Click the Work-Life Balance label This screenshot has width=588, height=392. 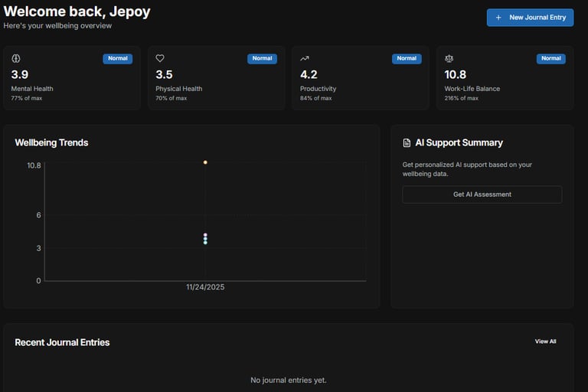472,89
